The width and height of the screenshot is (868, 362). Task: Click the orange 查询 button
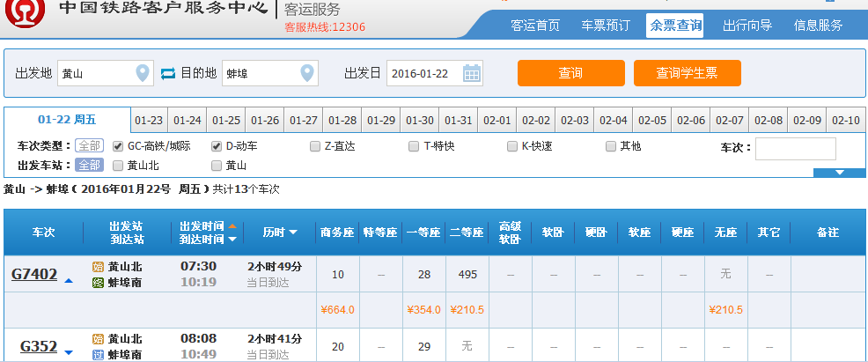point(571,73)
